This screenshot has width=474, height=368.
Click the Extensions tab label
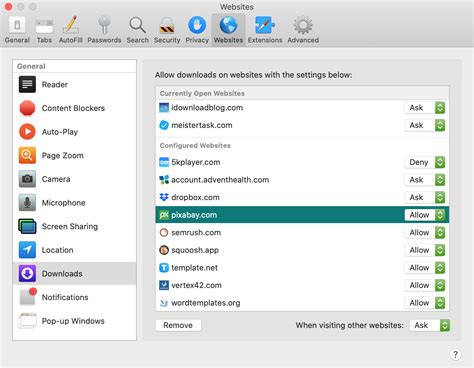pos(265,40)
